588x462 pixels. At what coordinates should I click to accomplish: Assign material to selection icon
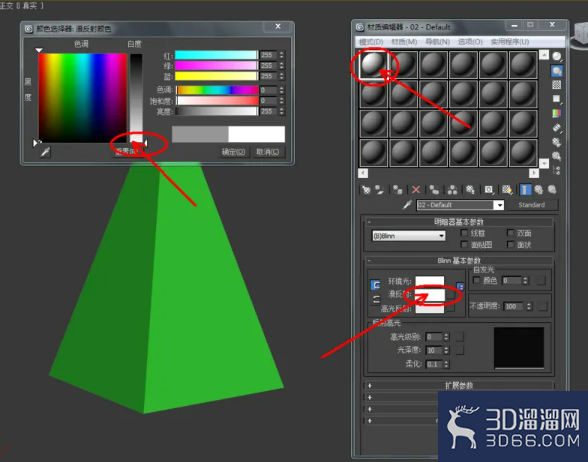click(398, 190)
